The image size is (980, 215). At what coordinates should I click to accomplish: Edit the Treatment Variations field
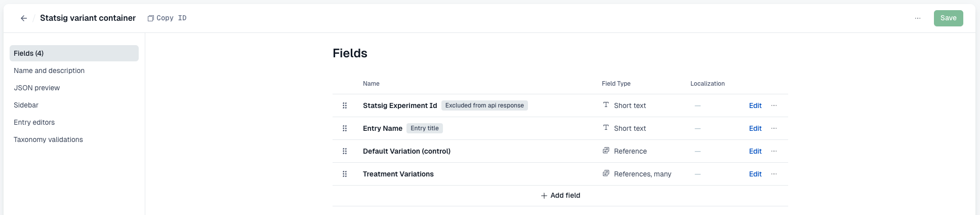[755, 174]
